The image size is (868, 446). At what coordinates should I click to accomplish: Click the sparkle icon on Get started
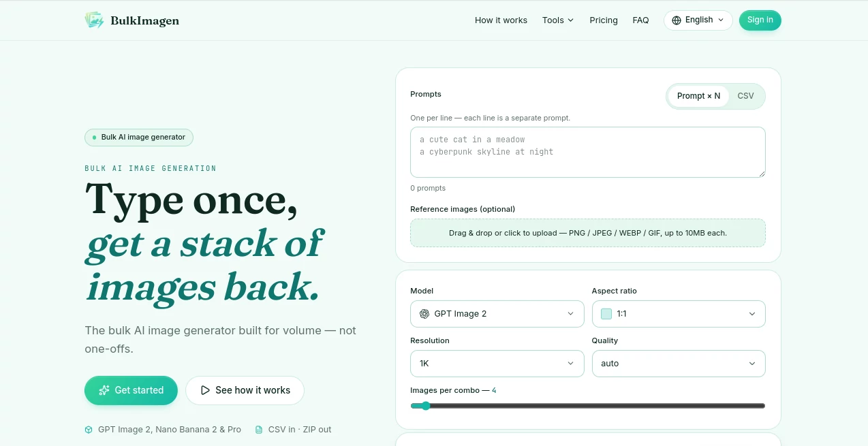coord(104,390)
